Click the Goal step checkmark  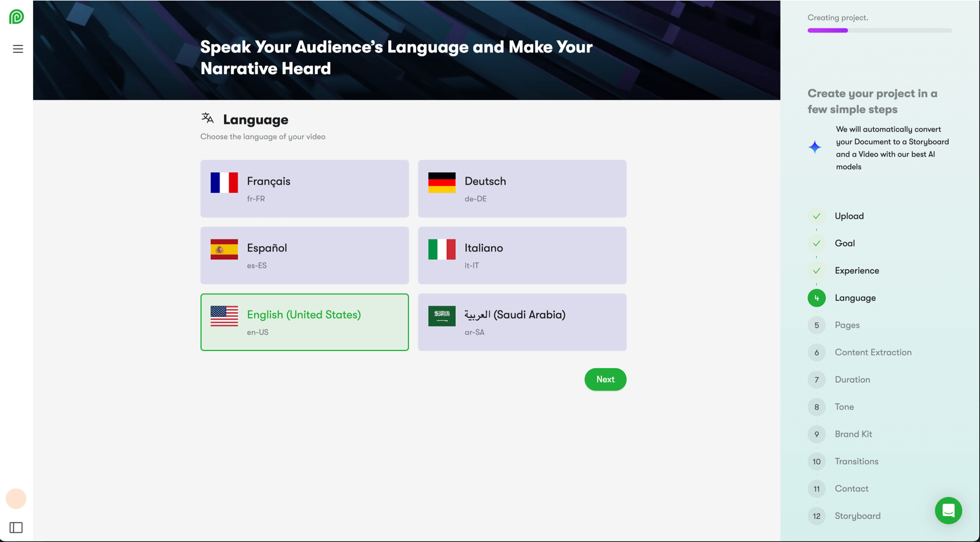(x=816, y=243)
